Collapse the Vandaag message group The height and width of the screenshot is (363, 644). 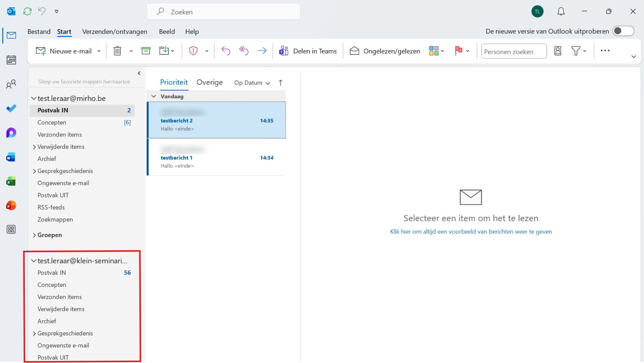click(154, 96)
